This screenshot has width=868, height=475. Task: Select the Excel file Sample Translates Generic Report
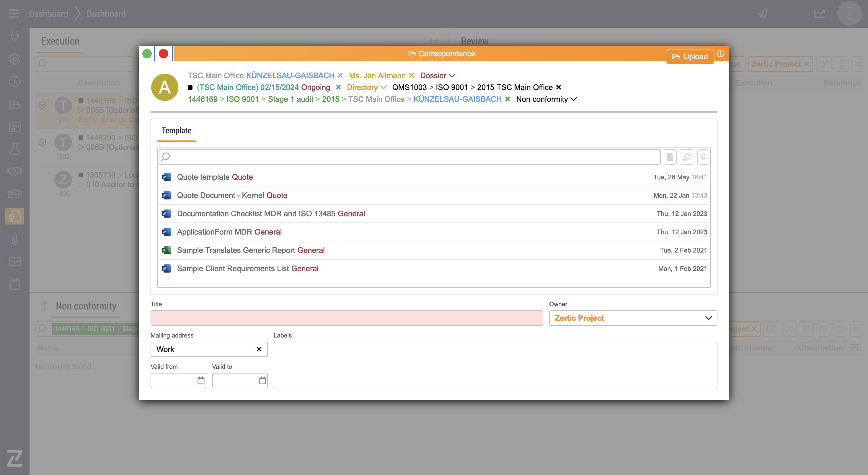(x=250, y=250)
